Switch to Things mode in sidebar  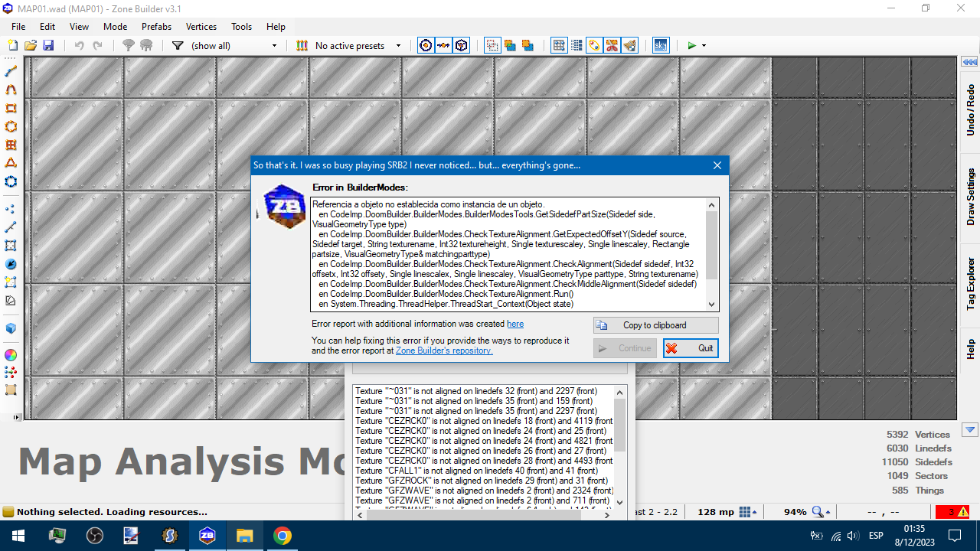click(11, 264)
